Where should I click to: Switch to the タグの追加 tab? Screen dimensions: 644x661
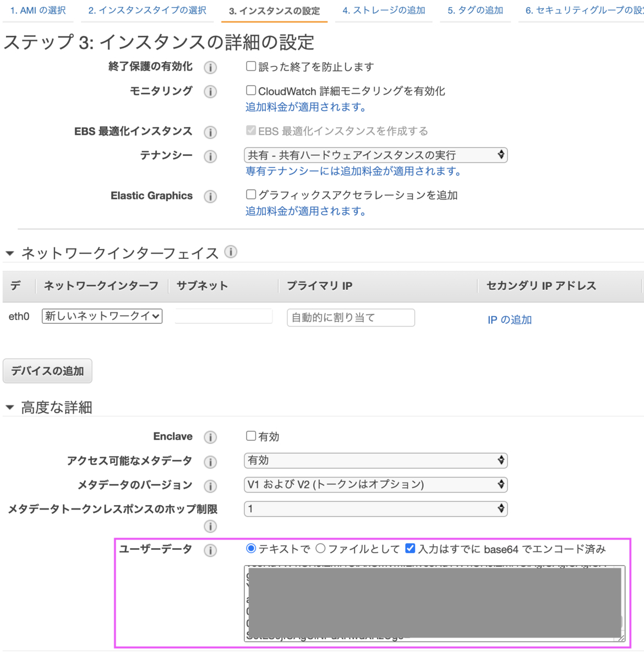475,10
